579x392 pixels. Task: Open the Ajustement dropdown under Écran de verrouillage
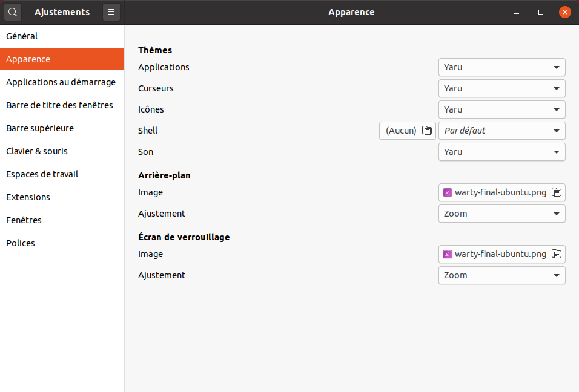501,275
